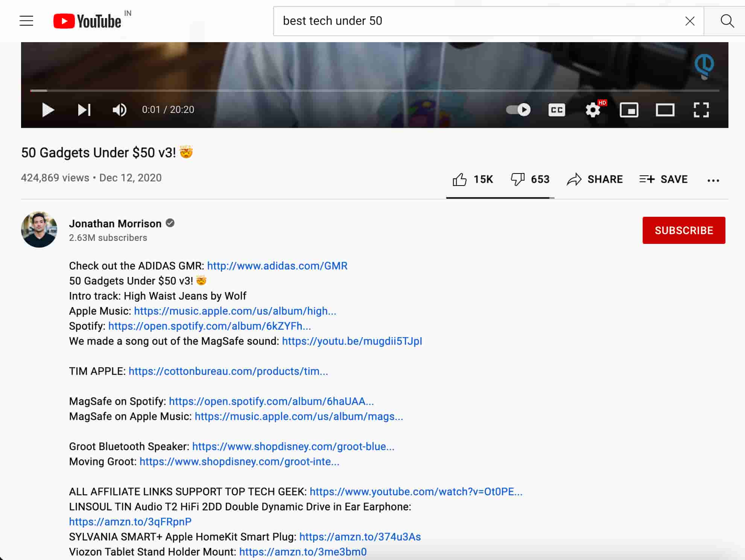The image size is (745, 560).
Task: Toggle autoplay switch in player
Action: [x=518, y=110]
